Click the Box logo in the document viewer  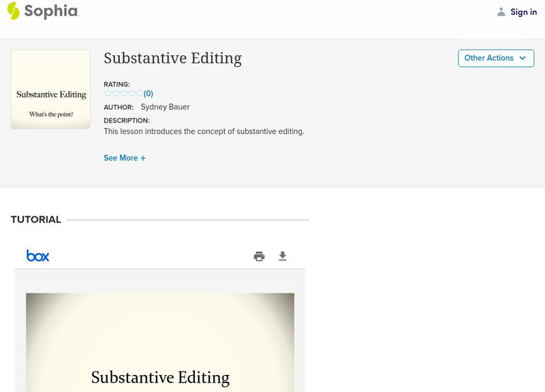(38, 256)
